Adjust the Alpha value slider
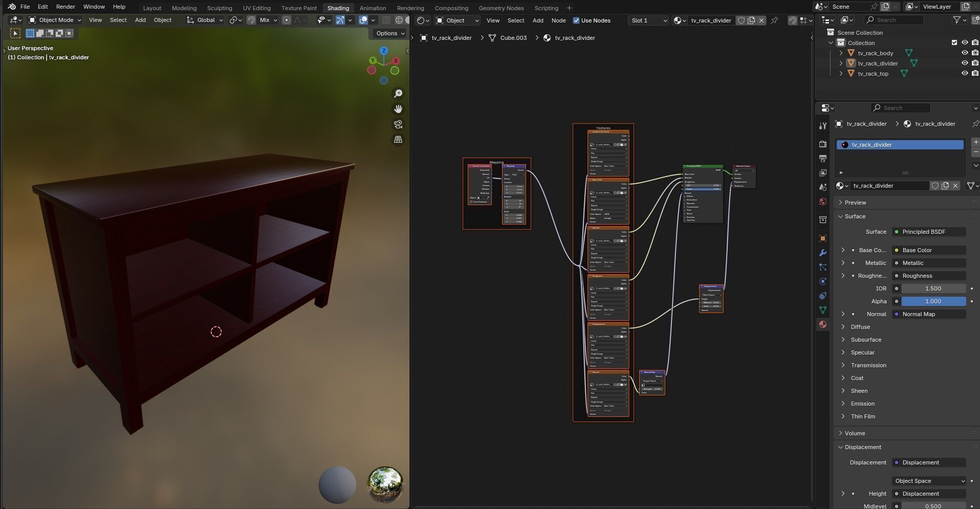The width and height of the screenshot is (980, 509). tap(933, 301)
